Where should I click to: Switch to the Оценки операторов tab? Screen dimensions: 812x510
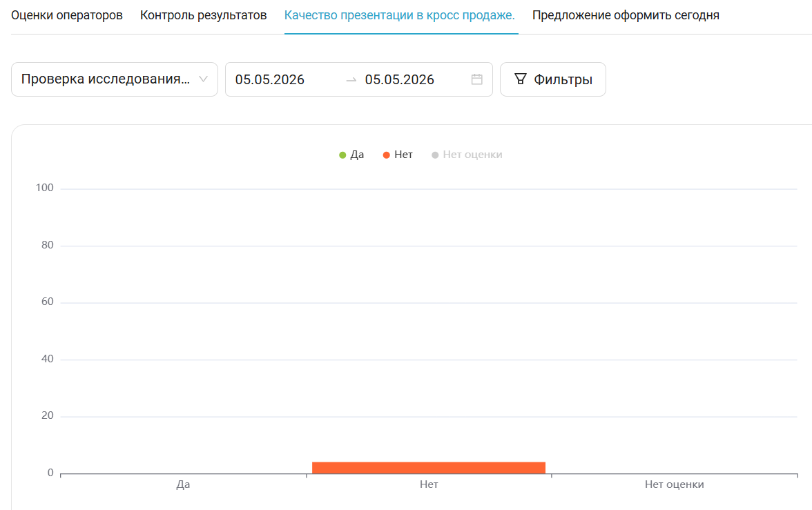coord(67,16)
